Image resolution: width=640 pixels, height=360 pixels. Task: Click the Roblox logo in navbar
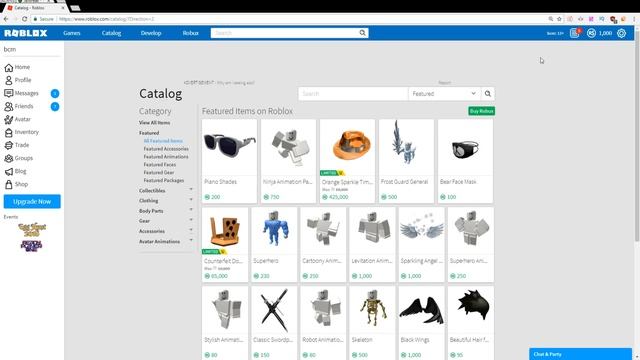coord(26,33)
